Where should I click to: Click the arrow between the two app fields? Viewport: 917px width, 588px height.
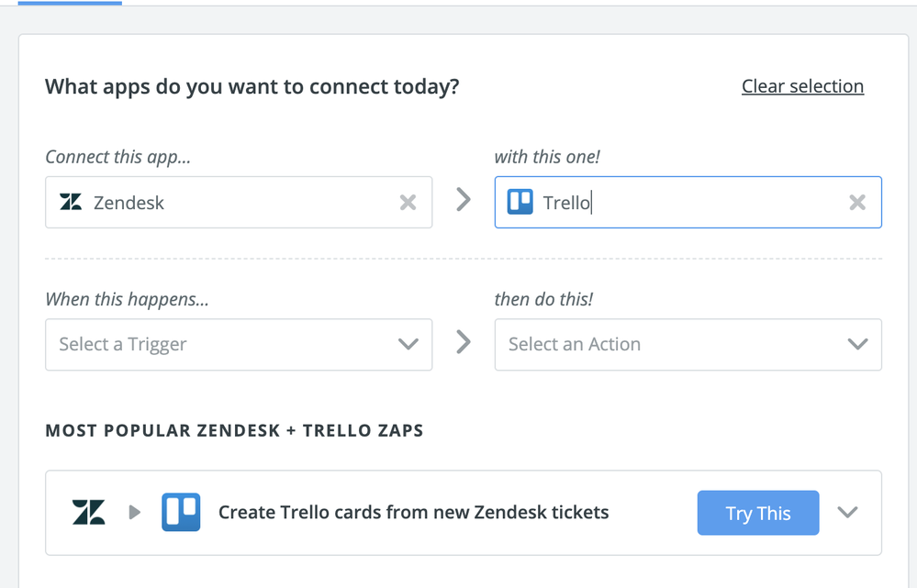point(464,200)
